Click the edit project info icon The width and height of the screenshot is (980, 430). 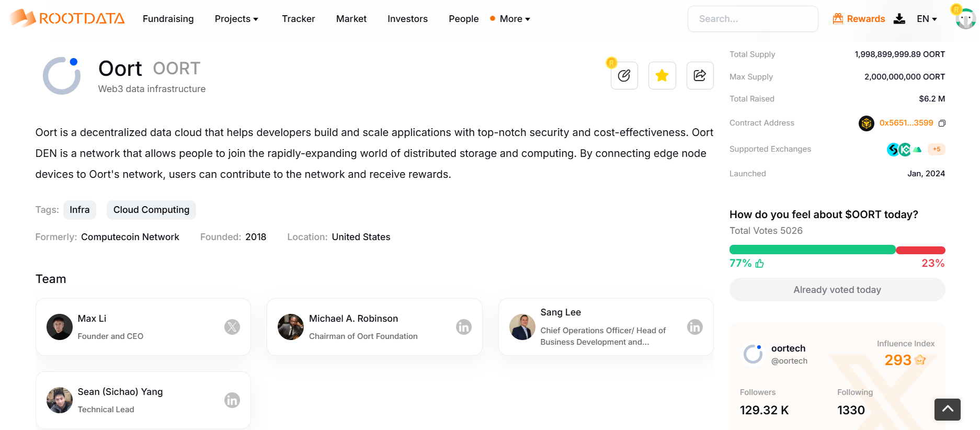624,75
